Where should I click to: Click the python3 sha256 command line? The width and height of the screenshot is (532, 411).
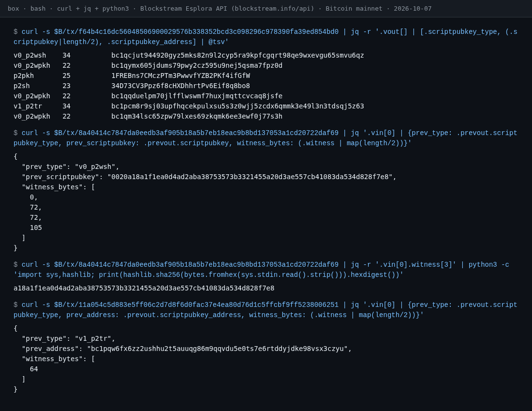(x=261, y=270)
